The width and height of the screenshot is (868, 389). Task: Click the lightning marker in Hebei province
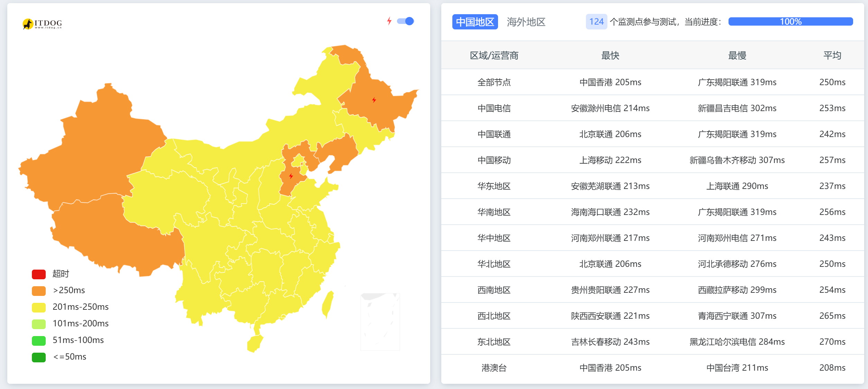pyautogui.click(x=291, y=176)
